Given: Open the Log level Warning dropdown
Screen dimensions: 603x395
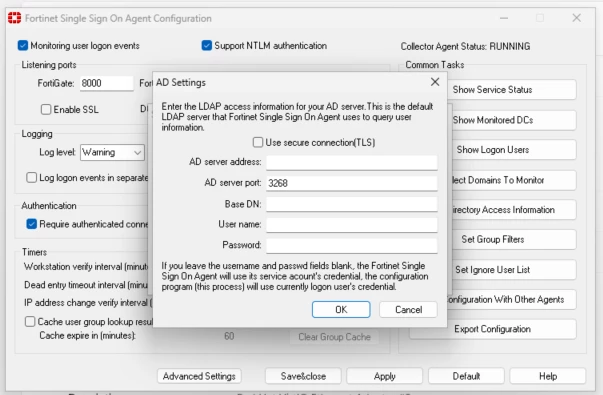Looking at the screenshot, I should tap(112, 152).
